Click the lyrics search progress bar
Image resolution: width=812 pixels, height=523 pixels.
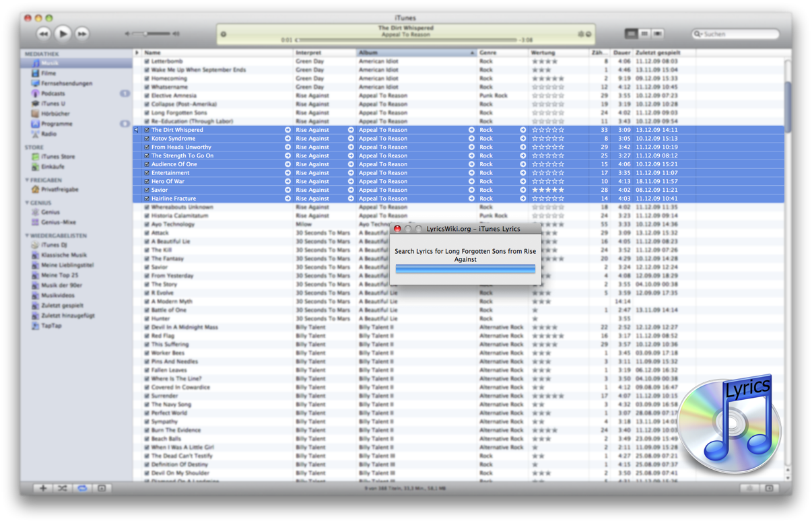[x=465, y=269]
